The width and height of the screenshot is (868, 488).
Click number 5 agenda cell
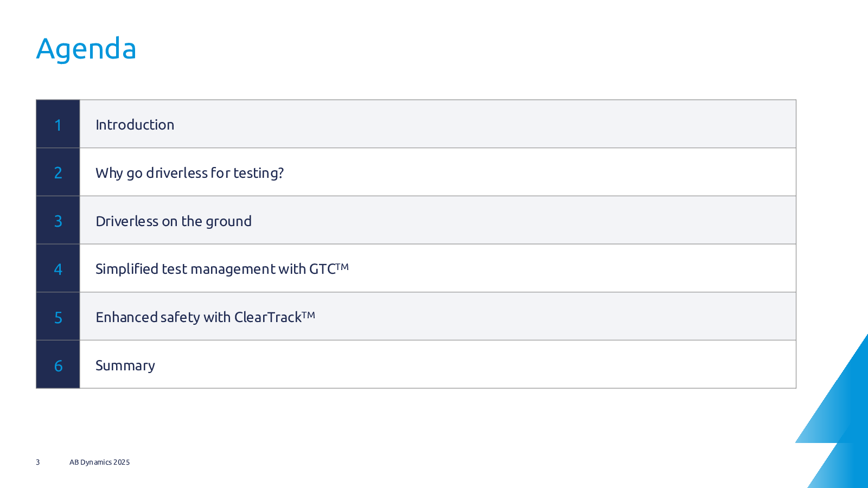pyautogui.click(x=58, y=317)
